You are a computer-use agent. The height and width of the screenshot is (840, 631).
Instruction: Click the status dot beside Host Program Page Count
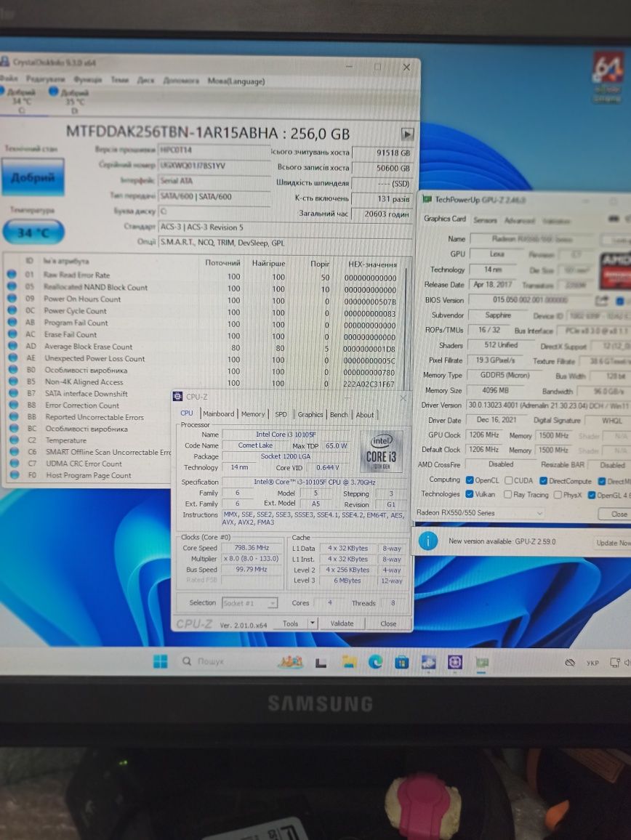(x=15, y=475)
